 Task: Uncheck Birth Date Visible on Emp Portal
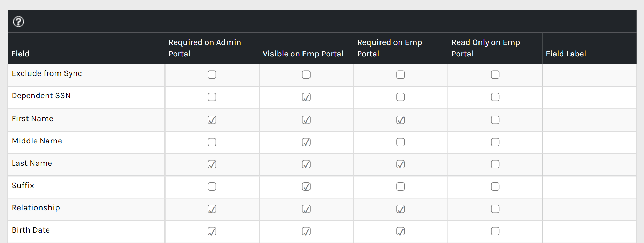306,231
